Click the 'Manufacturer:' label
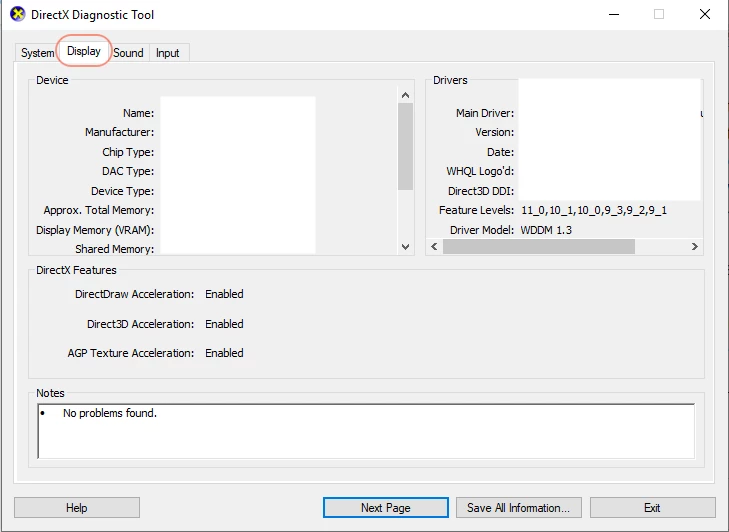The height and width of the screenshot is (532, 729). (x=119, y=132)
